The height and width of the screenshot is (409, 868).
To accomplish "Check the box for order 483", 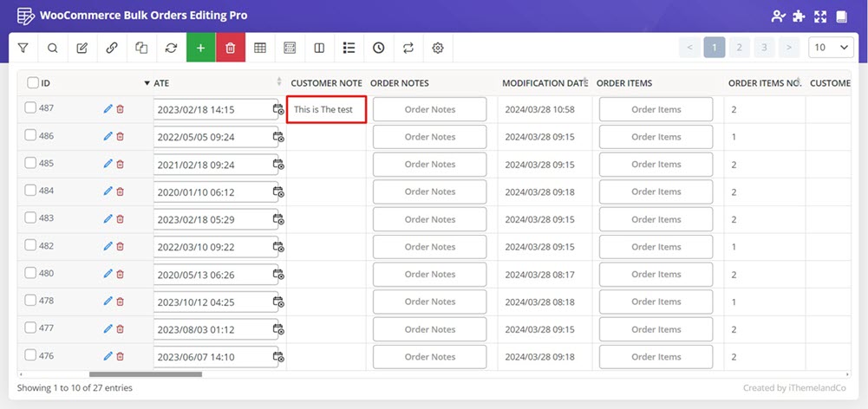I will [29, 217].
